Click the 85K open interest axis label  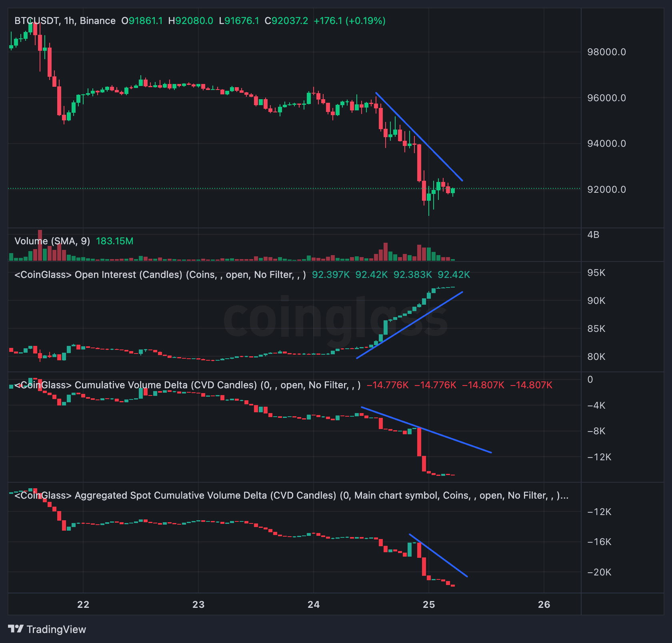tap(596, 329)
